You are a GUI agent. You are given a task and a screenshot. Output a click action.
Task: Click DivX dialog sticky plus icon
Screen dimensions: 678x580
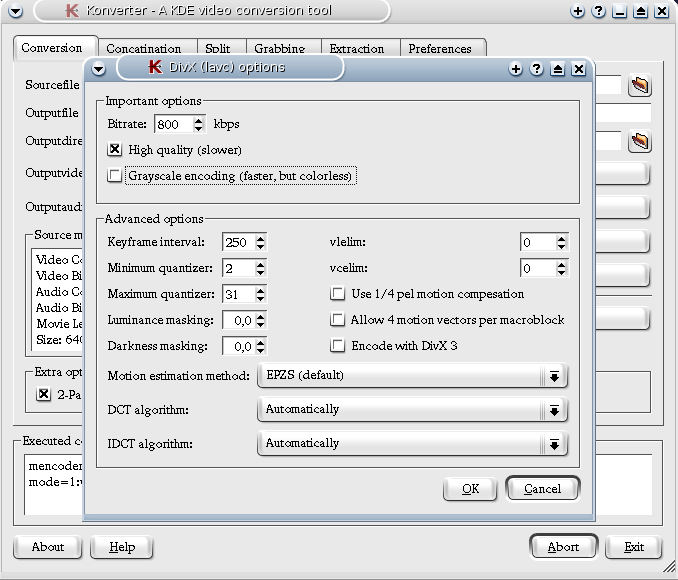point(515,69)
